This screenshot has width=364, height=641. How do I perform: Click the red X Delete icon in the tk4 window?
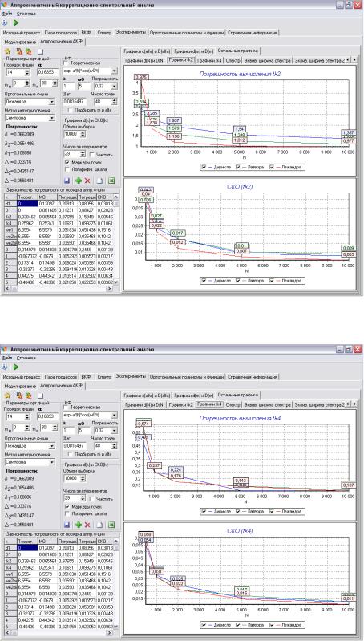[x=87, y=525]
